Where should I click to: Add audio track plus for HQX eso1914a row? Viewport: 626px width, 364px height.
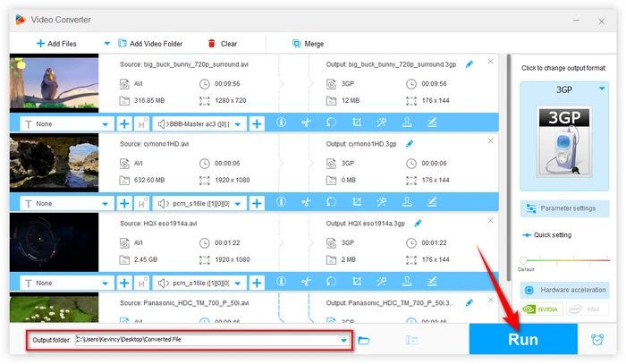(x=257, y=283)
